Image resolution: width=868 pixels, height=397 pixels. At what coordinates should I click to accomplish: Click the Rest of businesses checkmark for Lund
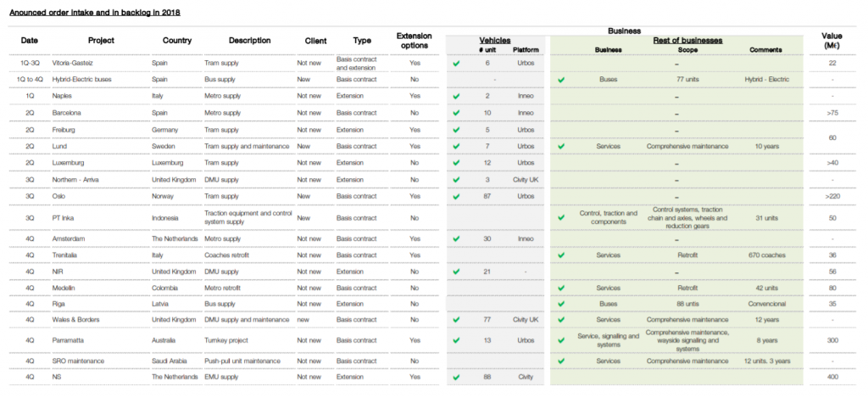[x=561, y=147]
